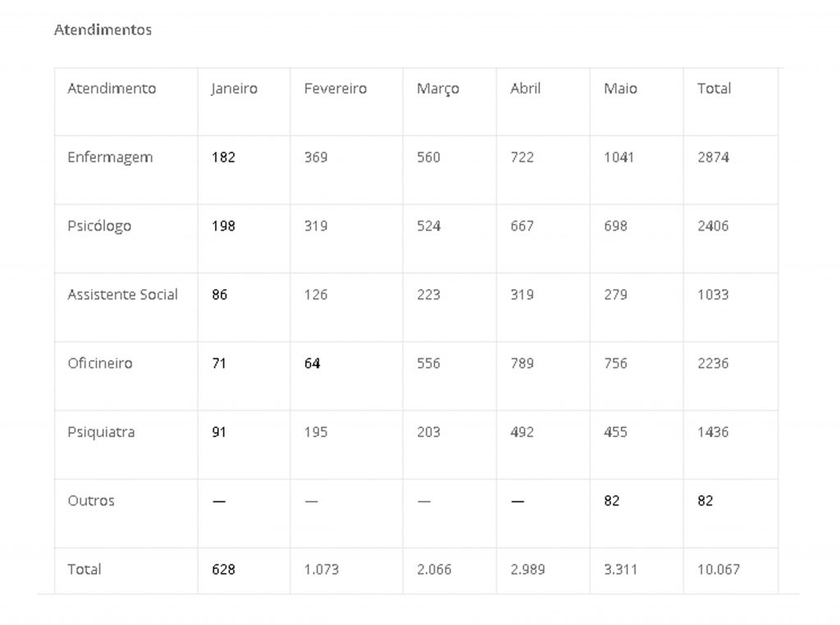Select Janeiro total value 628

pyautogui.click(x=223, y=569)
